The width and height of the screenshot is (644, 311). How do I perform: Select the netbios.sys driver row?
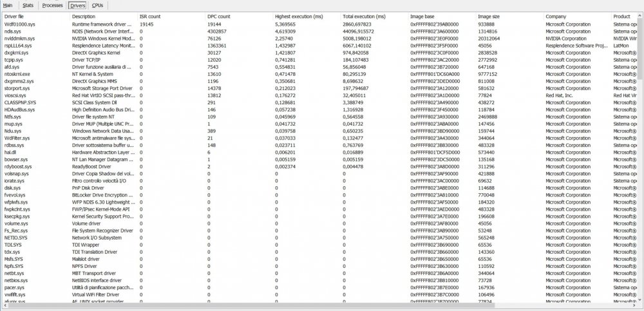319,280
